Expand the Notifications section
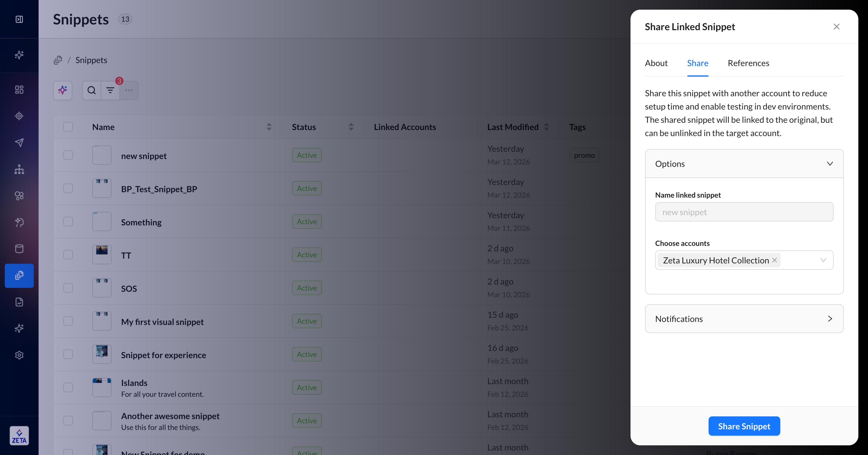Viewport: 868px width, 455px height. tap(830, 319)
